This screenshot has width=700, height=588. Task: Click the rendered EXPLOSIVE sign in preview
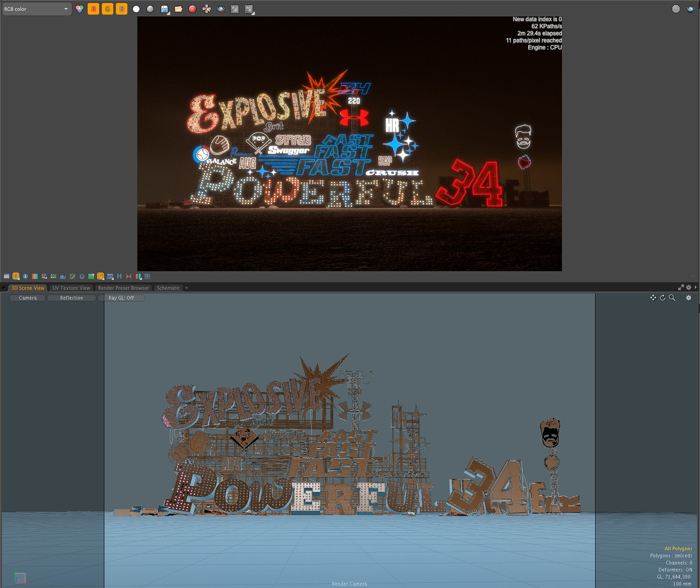pos(257,111)
